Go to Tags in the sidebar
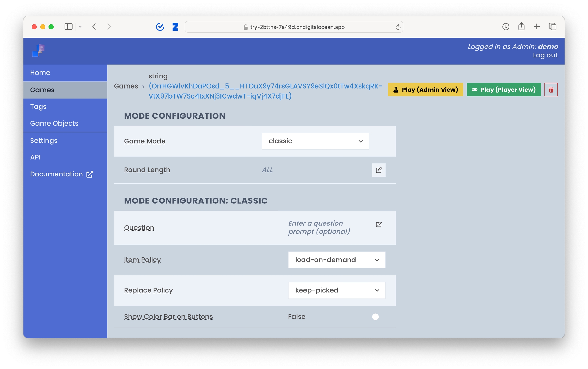Screen dimensions: 588x369 [x=38, y=107]
